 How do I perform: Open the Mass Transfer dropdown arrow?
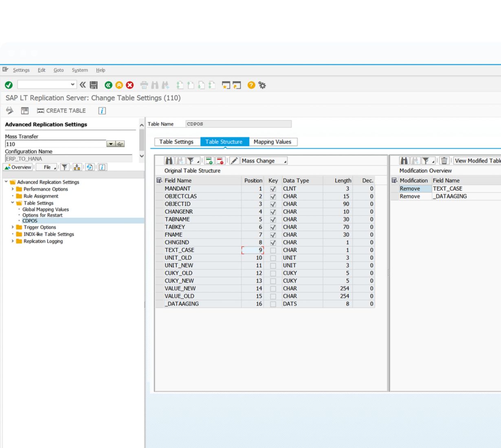click(110, 144)
